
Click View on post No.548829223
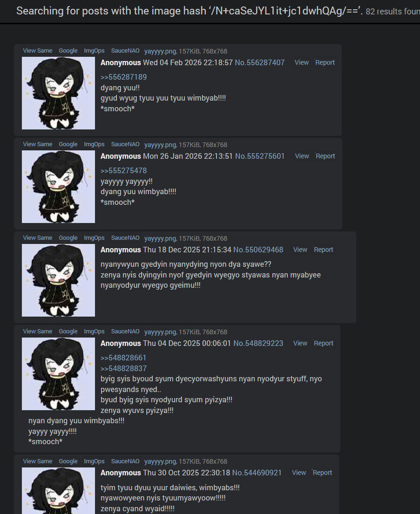click(300, 343)
